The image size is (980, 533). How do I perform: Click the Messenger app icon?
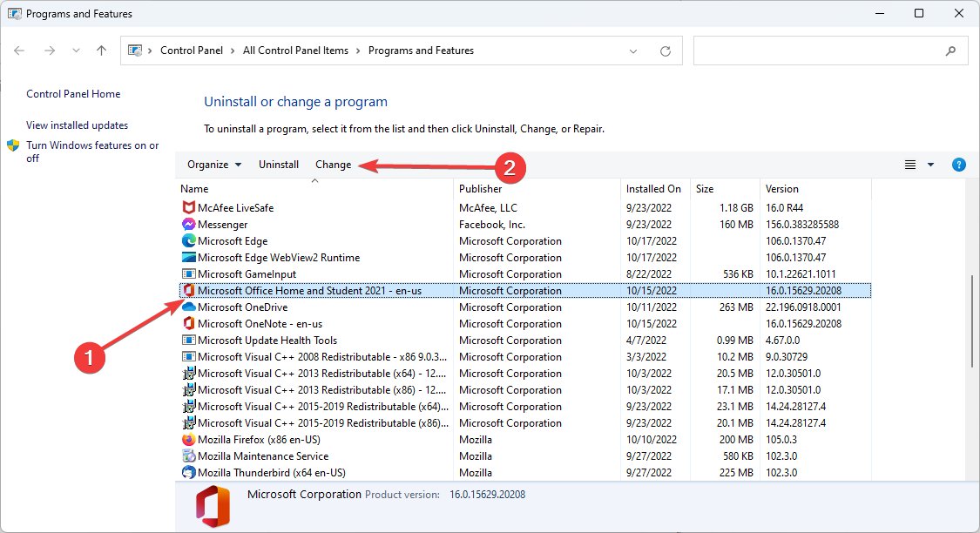point(188,224)
